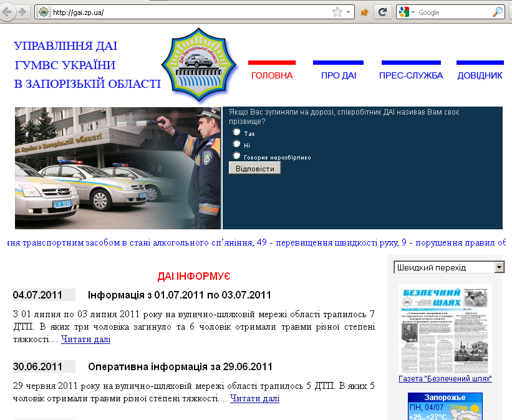Bookmark this page with the star icon
This screenshot has height=420, width=512.
[x=337, y=12]
